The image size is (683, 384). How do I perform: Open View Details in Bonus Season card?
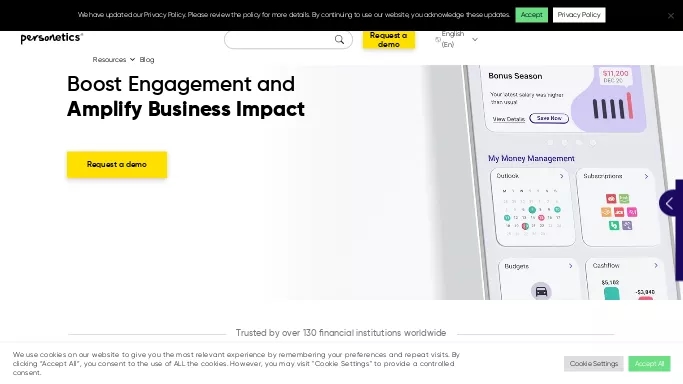pos(508,119)
